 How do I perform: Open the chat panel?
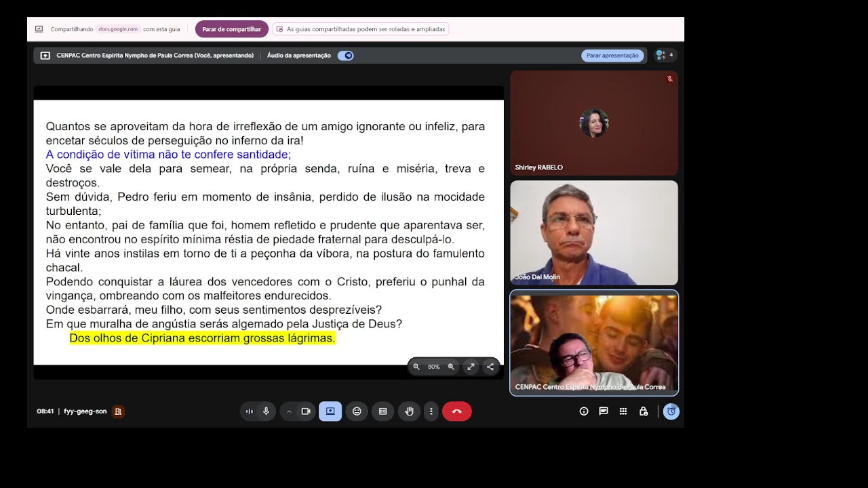click(604, 411)
